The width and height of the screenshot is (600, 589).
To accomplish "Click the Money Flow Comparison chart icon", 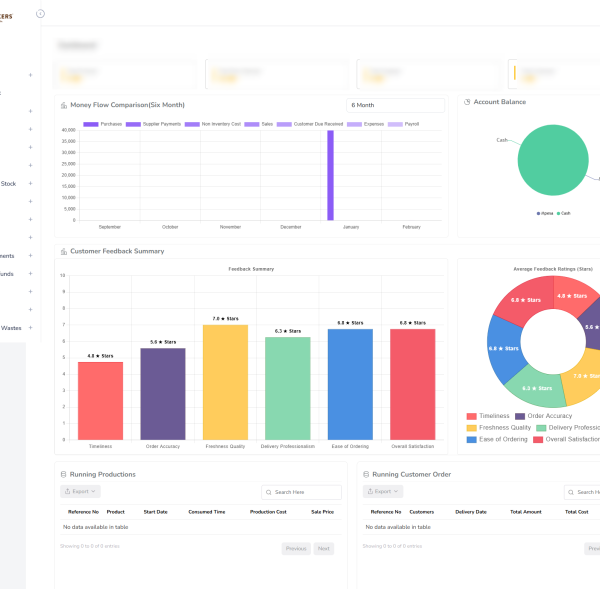I will click(64, 105).
